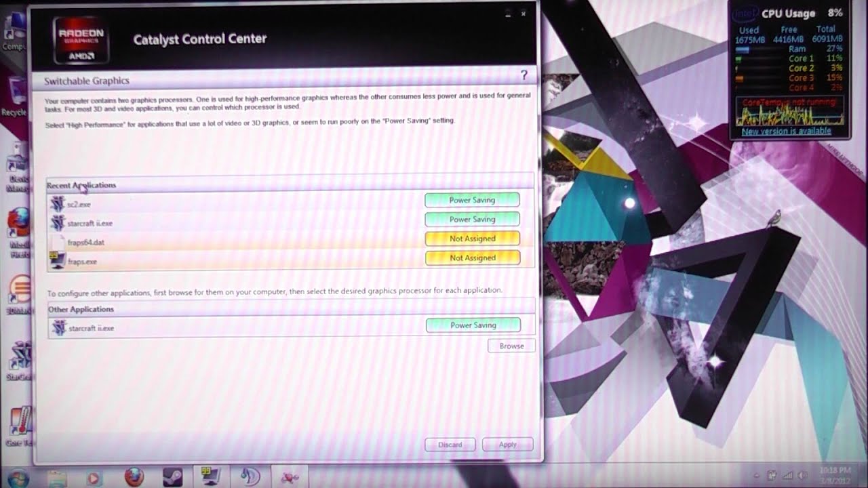868x488 pixels.
Task: Toggle sc2.exe Power Saving setting
Action: click(472, 200)
